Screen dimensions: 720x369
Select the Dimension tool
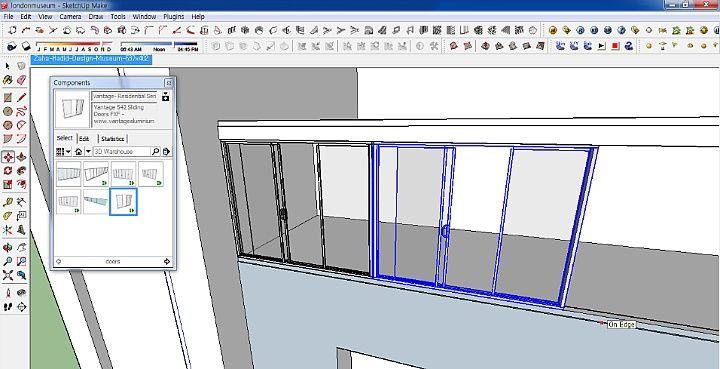tap(21, 202)
